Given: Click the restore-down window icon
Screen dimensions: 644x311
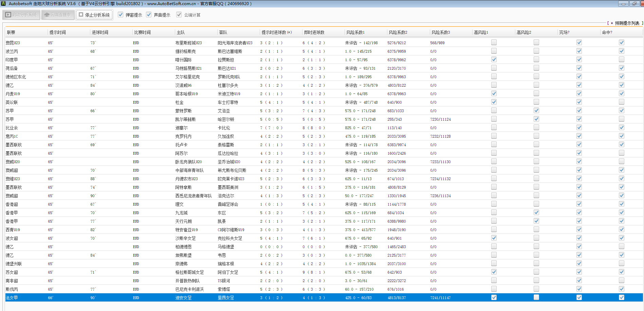Looking at the screenshot, I should point(634,4).
